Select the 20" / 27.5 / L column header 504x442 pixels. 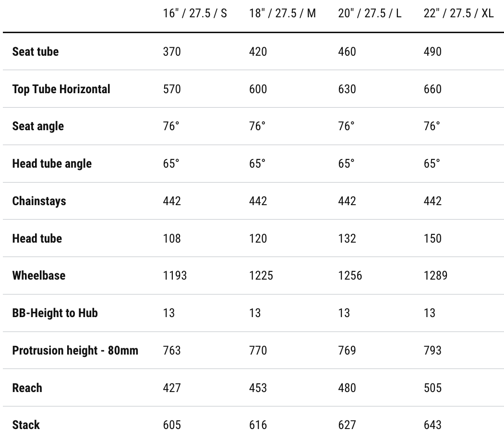coord(370,13)
